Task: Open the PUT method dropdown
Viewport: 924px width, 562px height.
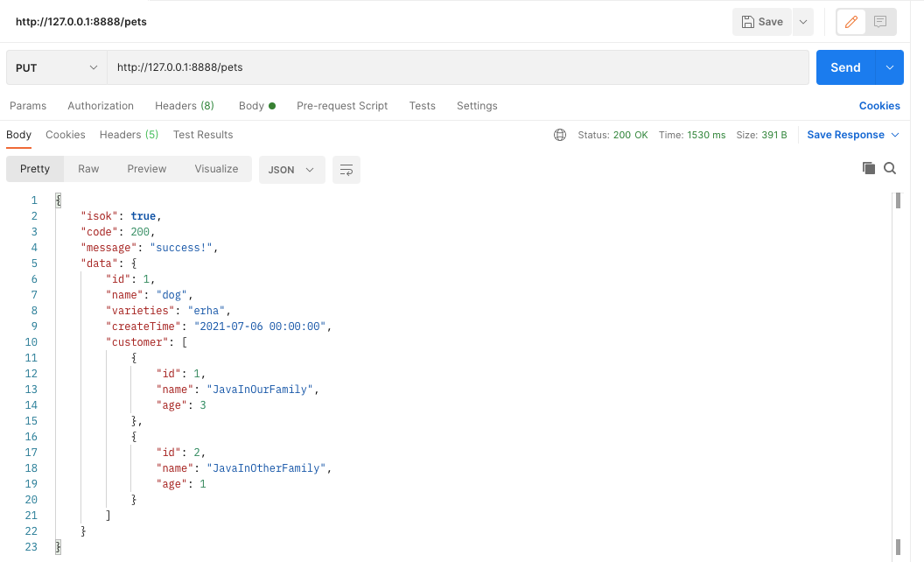Action: [57, 67]
